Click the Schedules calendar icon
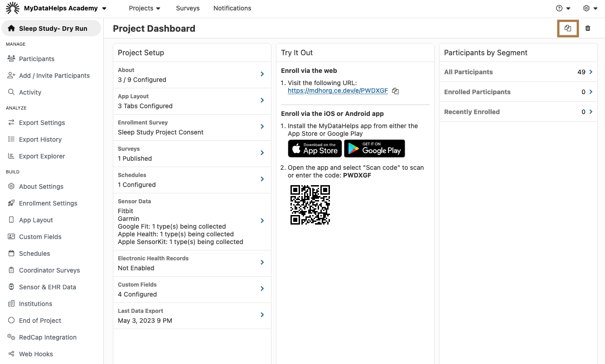This screenshot has height=364, width=605. pyautogui.click(x=11, y=253)
